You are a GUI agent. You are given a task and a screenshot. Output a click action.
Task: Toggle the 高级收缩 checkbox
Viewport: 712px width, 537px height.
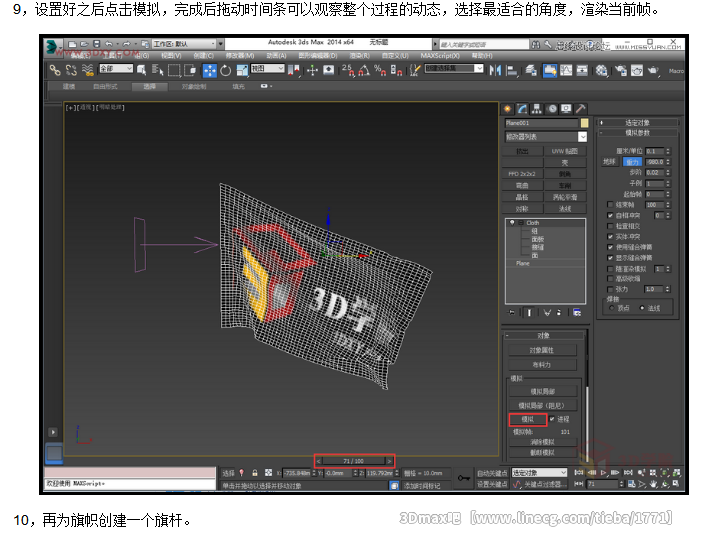pos(610,279)
